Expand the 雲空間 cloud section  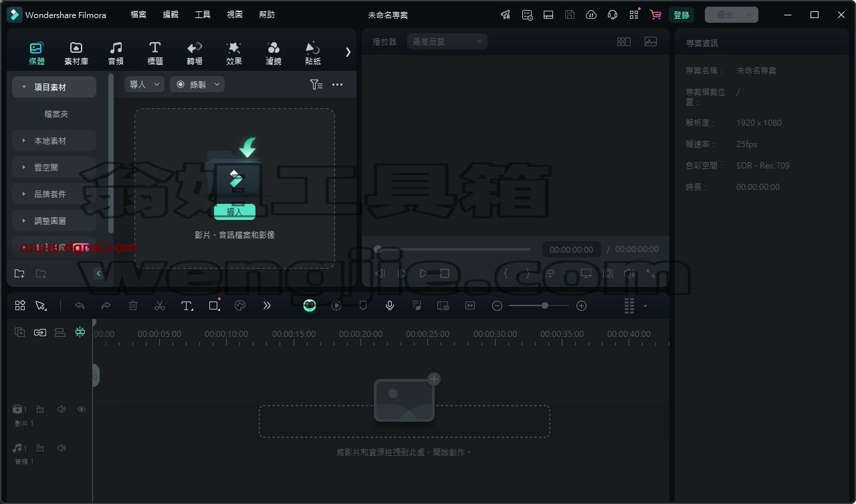(x=54, y=168)
